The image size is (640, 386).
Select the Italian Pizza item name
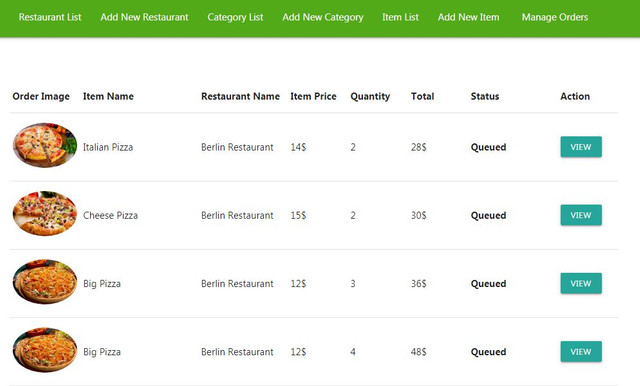[108, 147]
